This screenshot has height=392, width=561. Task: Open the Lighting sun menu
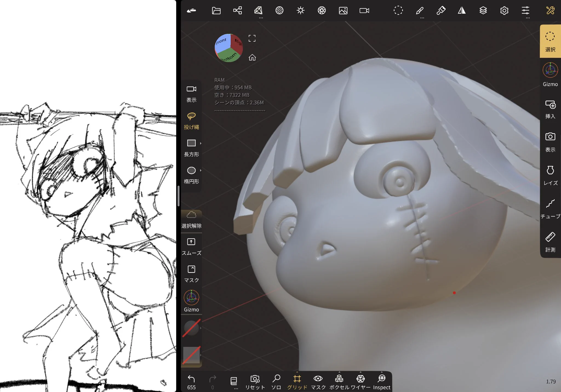[300, 11]
